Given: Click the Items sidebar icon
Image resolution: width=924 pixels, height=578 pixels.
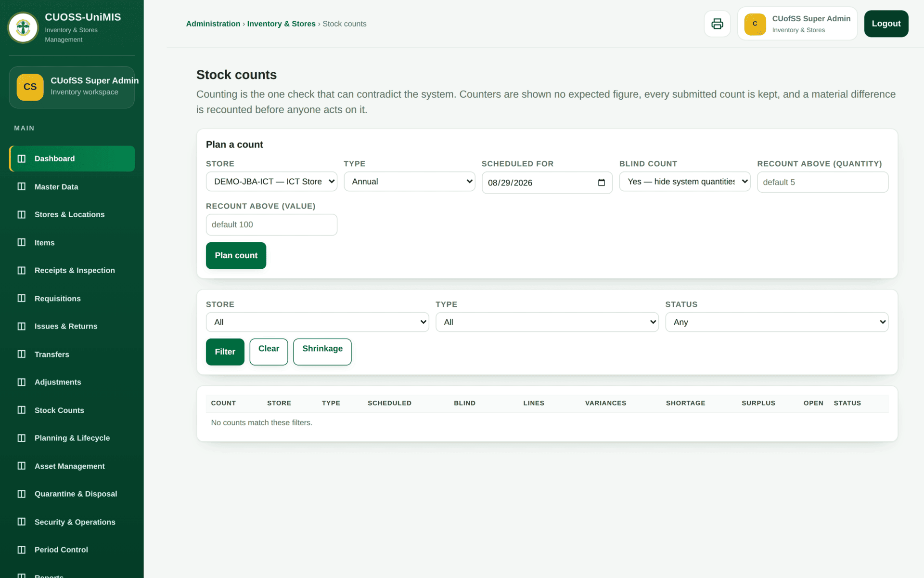Looking at the screenshot, I should pos(22,242).
